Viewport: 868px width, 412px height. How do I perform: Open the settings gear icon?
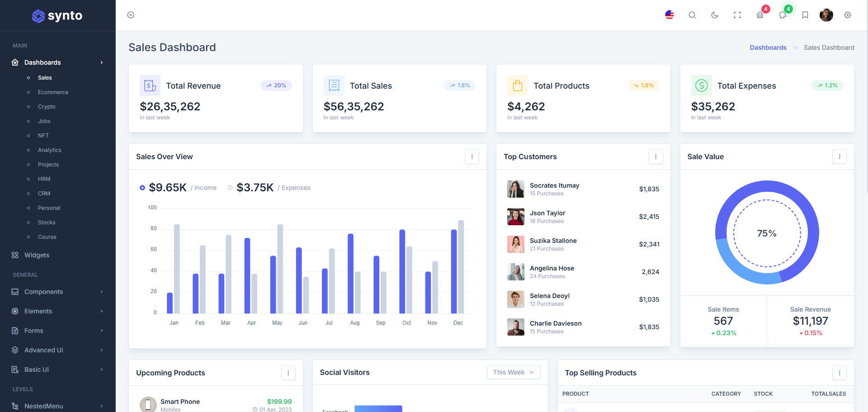848,15
